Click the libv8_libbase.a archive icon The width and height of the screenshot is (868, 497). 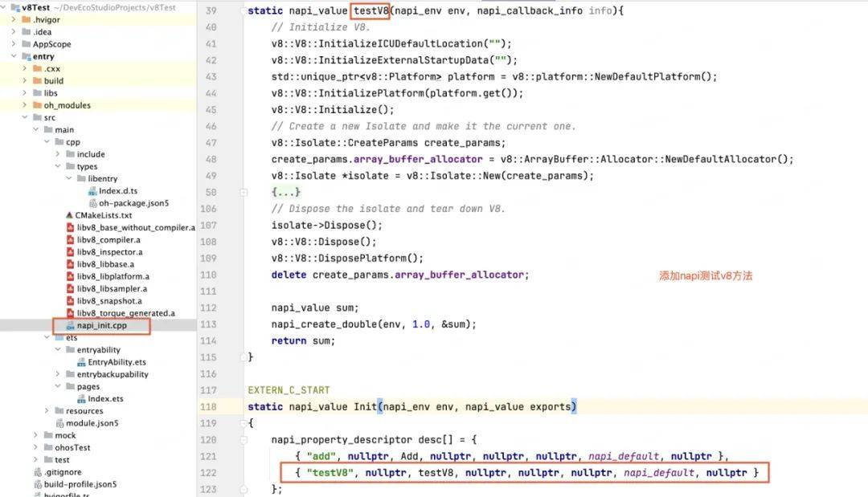click(70, 264)
